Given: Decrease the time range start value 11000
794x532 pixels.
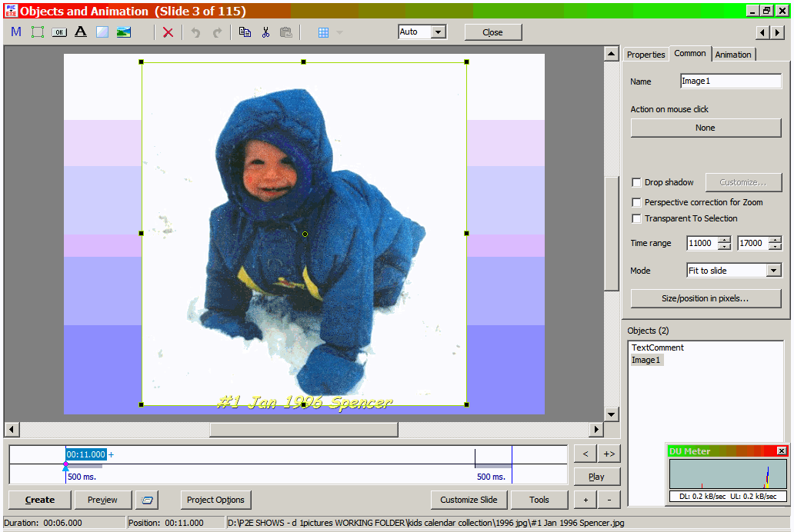Looking at the screenshot, I should [x=725, y=247].
